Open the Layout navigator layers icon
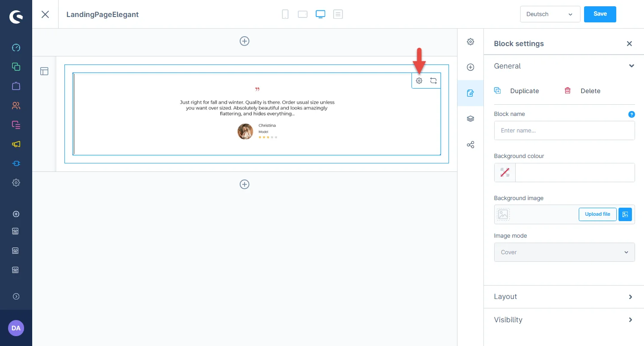 click(x=470, y=119)
